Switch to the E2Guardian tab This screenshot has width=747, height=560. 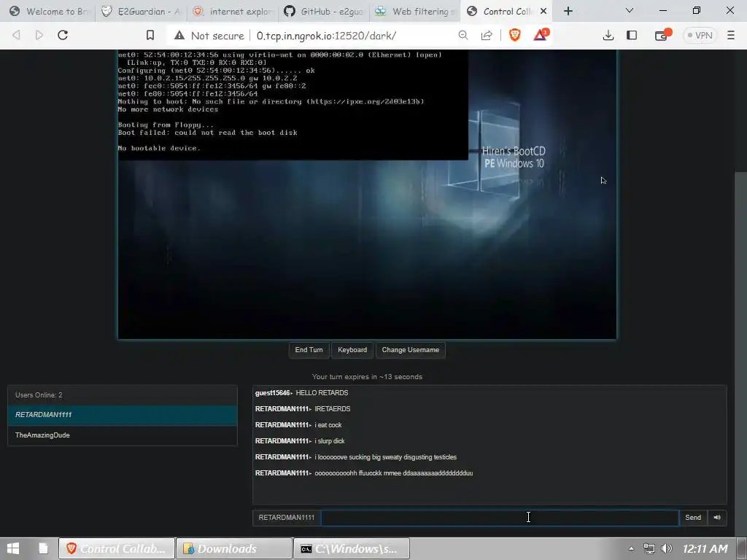(141, 11)
